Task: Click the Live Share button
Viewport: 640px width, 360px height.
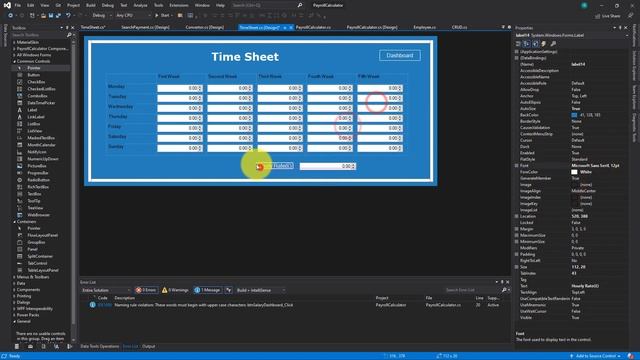Action: [607, 16]
